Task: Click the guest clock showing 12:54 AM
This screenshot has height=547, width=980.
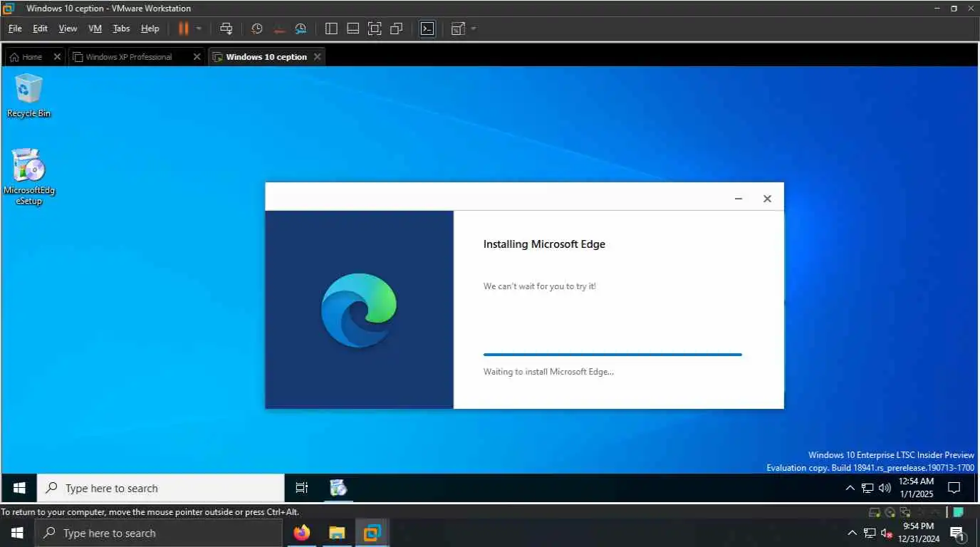Action: tap(916, 488)
